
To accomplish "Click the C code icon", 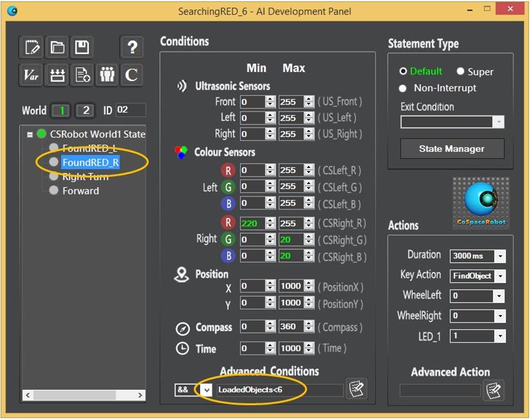I will [131, 75].
